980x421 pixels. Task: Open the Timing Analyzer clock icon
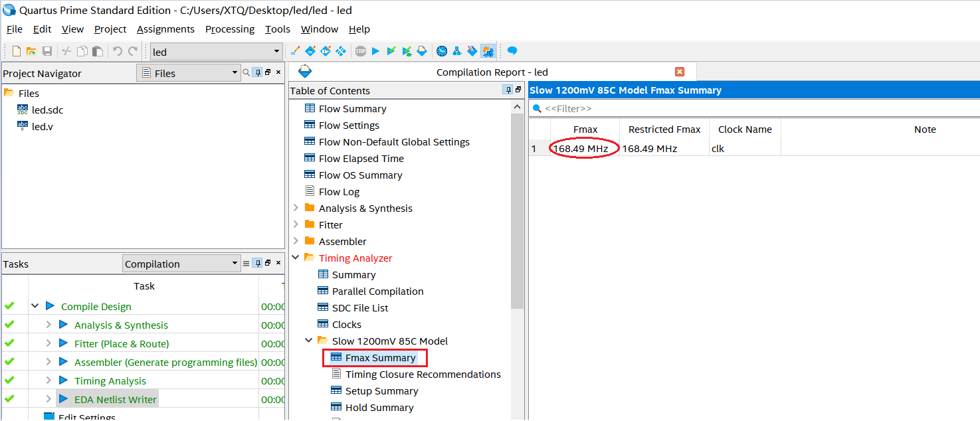pyautogui.click(x=442, y=51)
